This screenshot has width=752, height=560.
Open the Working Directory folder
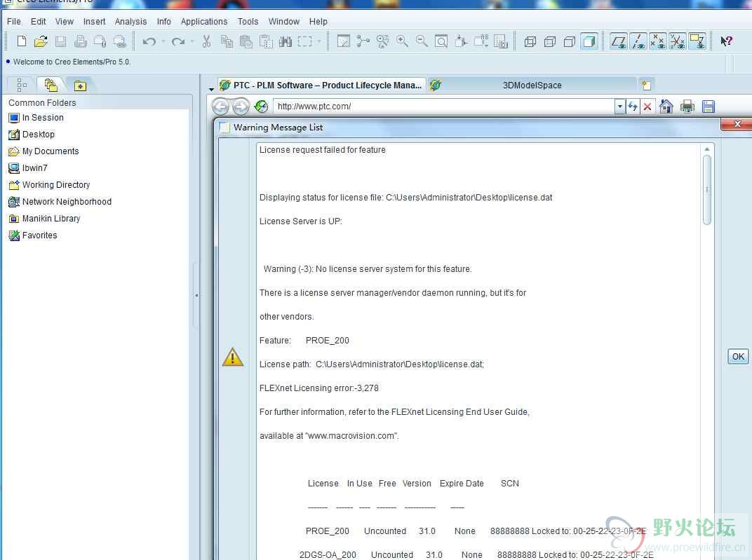pos(49,185)
